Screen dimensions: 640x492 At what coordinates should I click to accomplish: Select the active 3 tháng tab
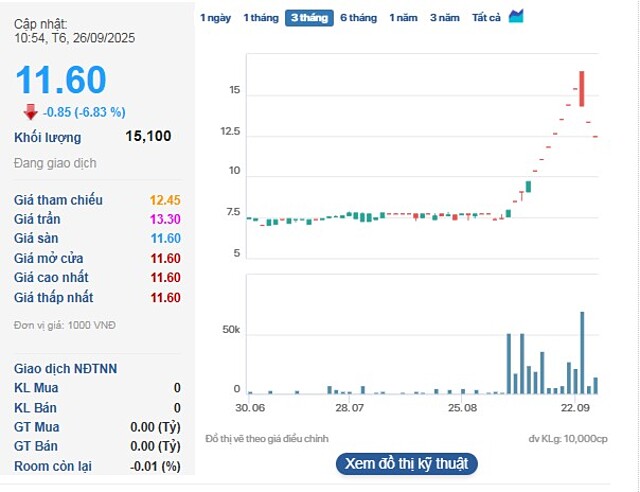[x=309, y=18]
